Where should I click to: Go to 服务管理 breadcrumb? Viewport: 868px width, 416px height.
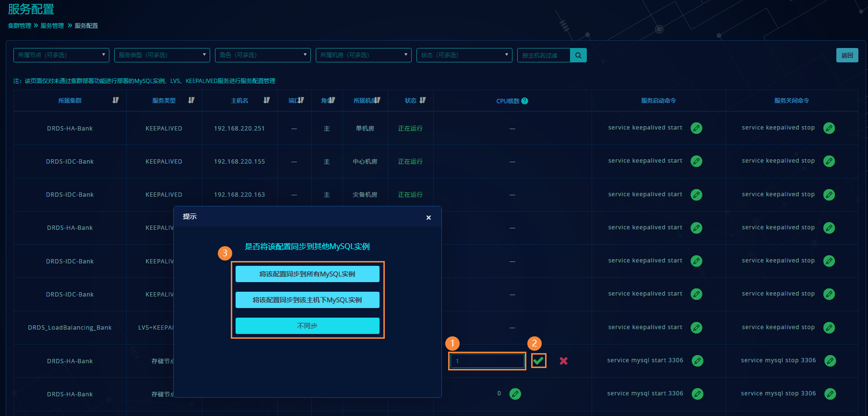(52, 26)
